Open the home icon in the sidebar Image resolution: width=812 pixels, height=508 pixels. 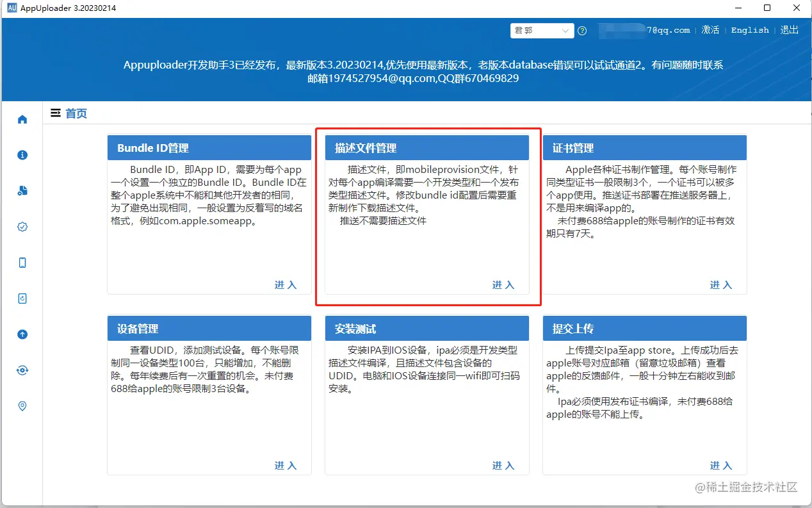click(22, 119)
